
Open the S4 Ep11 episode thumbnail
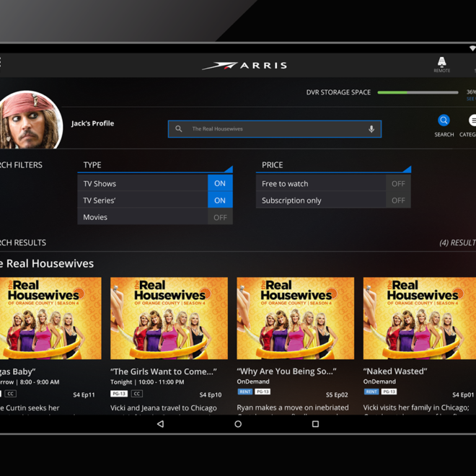pos(50,318)
